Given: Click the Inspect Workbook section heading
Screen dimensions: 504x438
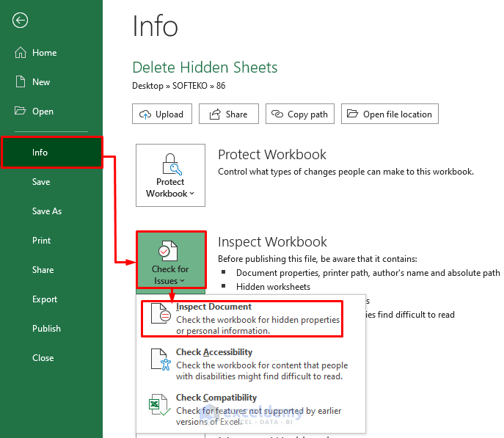Looking at the screenshot, I should pos(272,242).
